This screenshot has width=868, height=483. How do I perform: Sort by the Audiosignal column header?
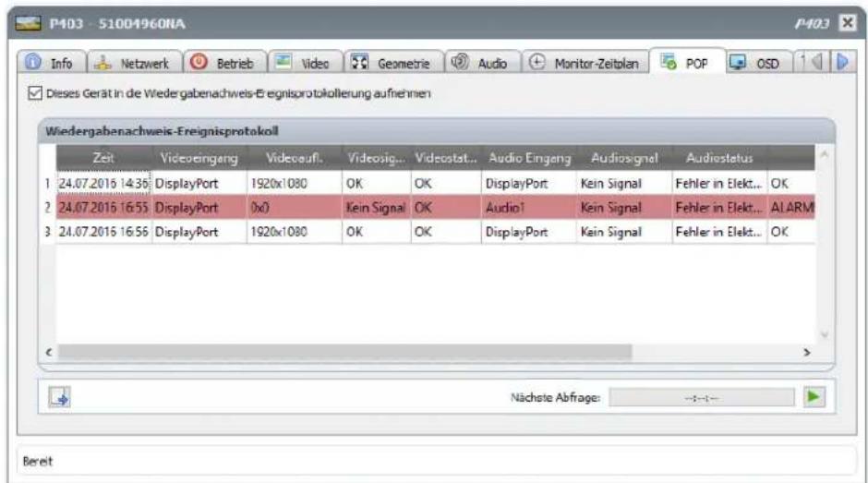click(624, 158)
